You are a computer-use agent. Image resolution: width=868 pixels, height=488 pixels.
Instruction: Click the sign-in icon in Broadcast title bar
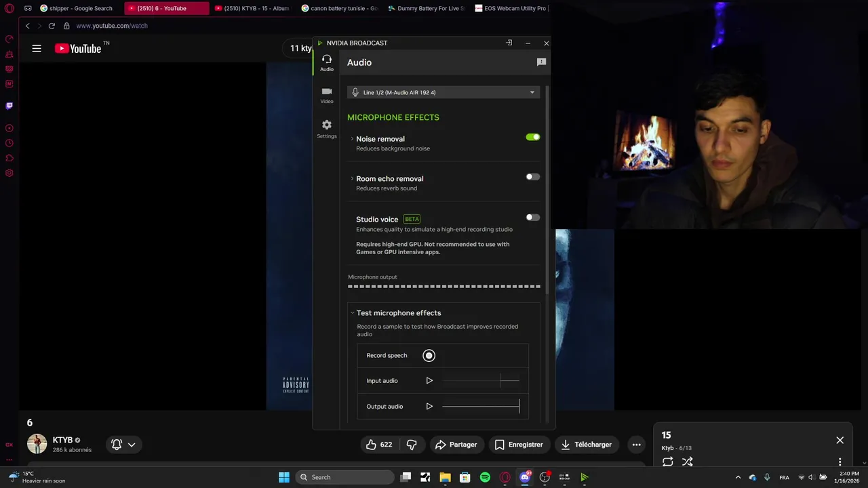[509, 43]
